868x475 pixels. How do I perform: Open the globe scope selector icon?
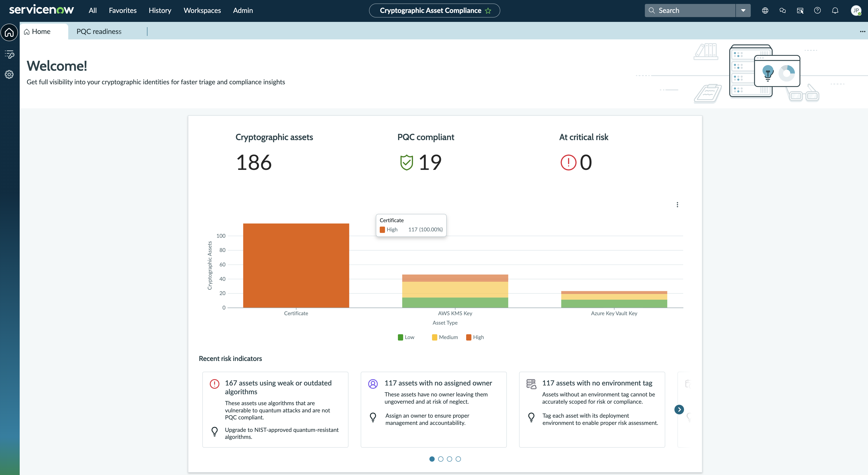click(765, 11)
